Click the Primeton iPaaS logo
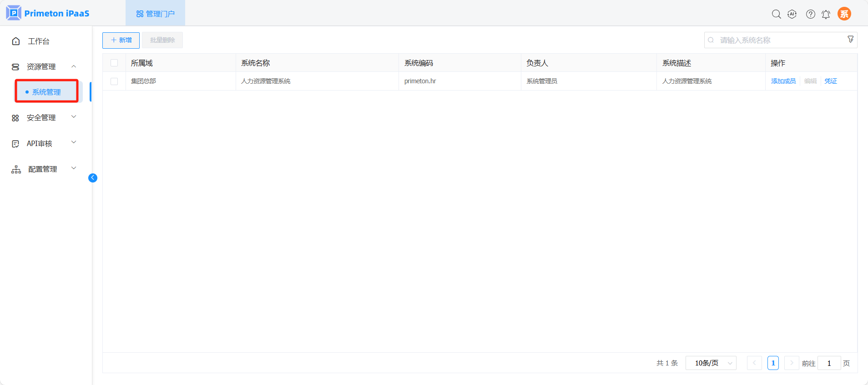868x385 pixels. click(x=48, y=13)
